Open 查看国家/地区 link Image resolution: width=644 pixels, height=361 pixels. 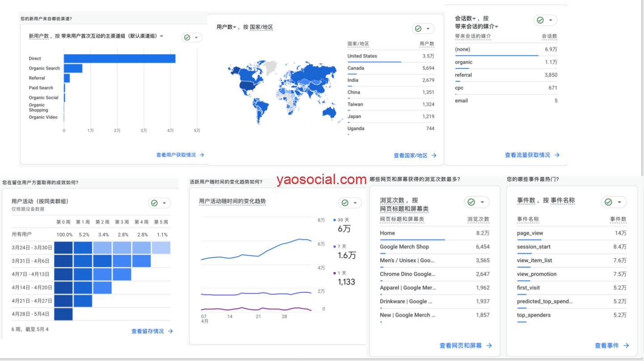click(411, 155)
